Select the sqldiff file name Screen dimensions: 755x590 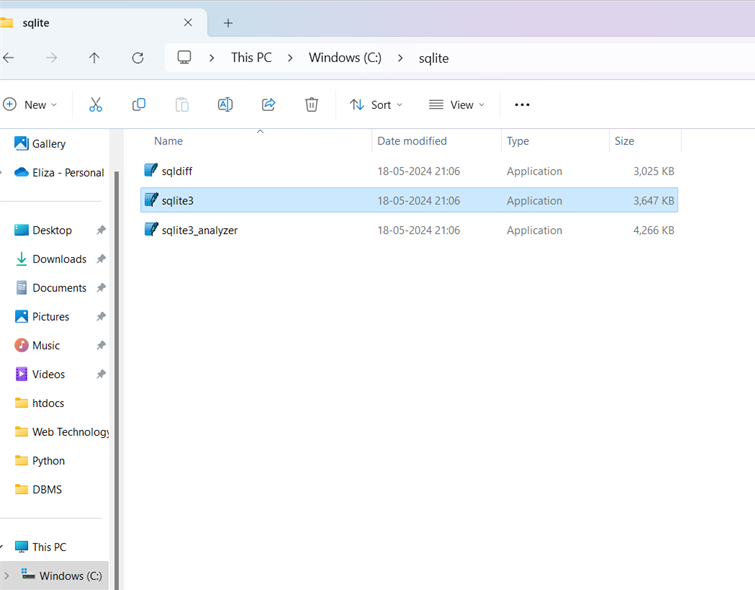pos(177,171)
